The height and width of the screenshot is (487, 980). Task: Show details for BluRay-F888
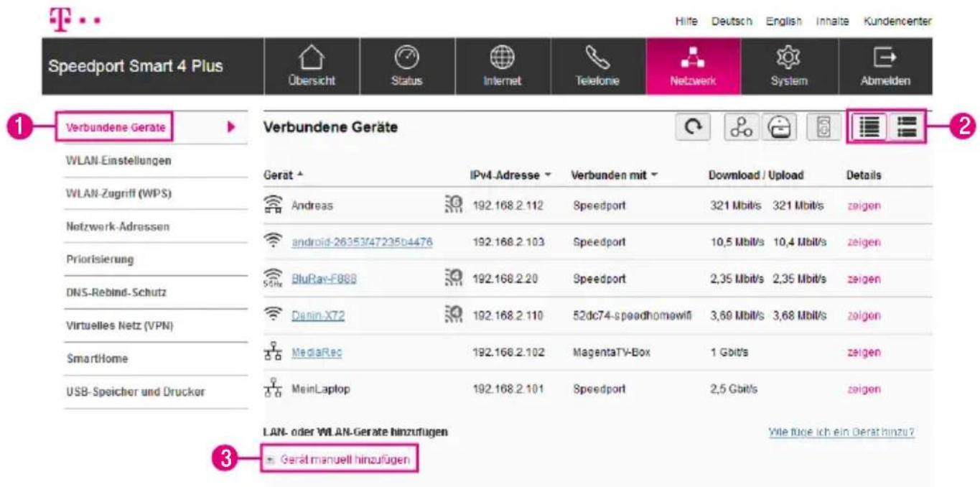pos(864,279)
